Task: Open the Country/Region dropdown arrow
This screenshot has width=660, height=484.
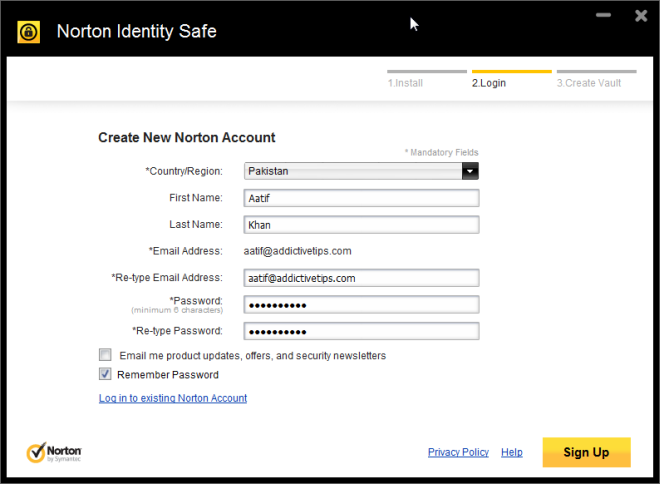Action: (469, 171)
